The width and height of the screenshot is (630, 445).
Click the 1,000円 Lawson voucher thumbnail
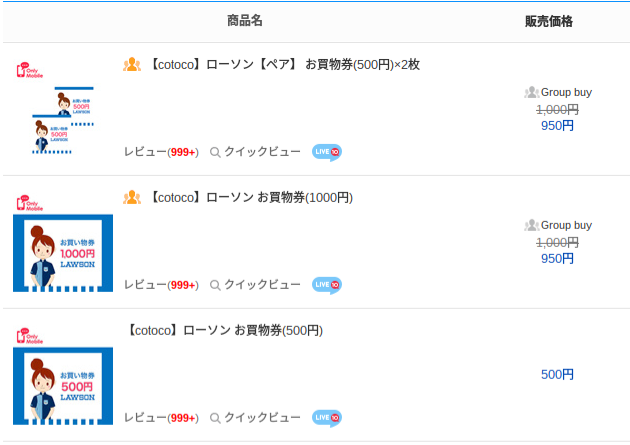(63, 253)
